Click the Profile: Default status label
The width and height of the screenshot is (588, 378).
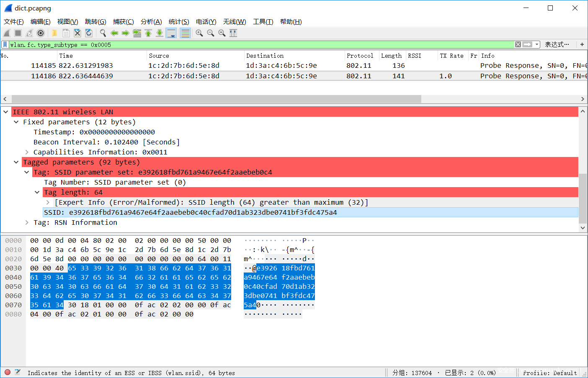pos(549,373)
